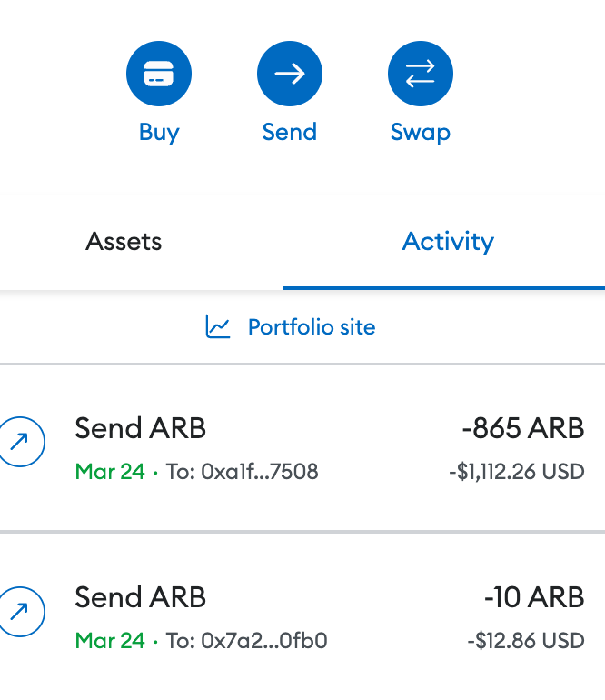
Task: Click the send icon of the -10 ARB transaction
Action: 20,612
